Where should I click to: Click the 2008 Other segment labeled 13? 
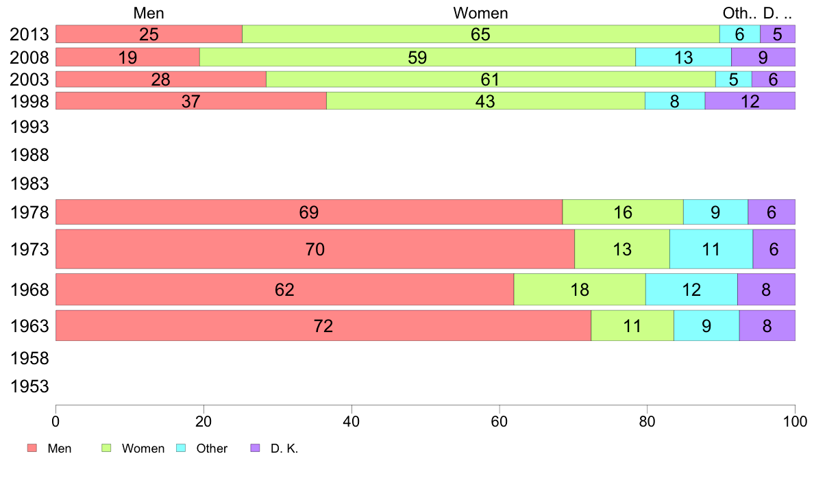(x=683, y=58)
